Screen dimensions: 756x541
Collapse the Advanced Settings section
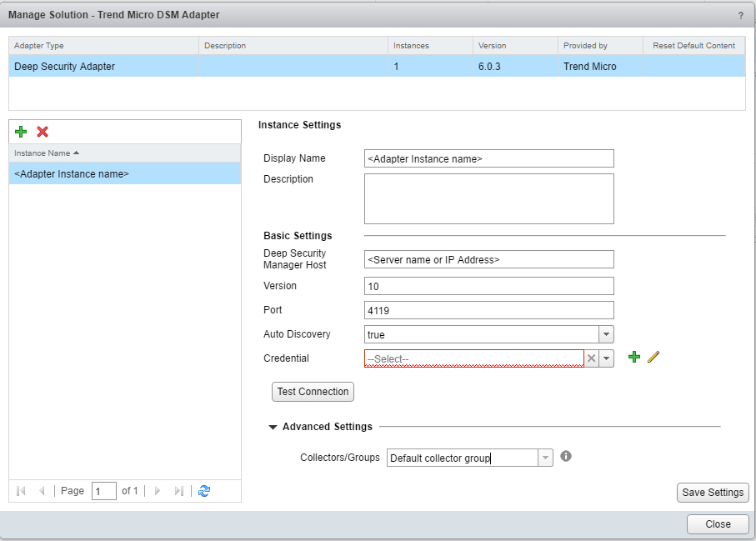pos(273,427)
